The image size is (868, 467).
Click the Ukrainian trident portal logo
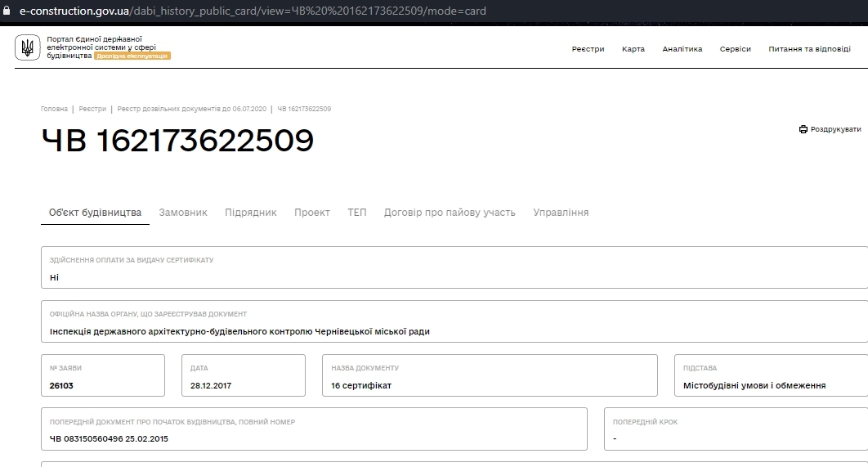27,47
